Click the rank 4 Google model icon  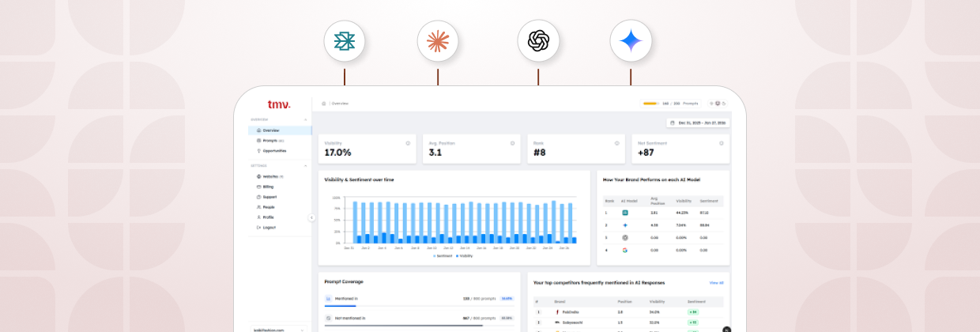pos(624,250)
